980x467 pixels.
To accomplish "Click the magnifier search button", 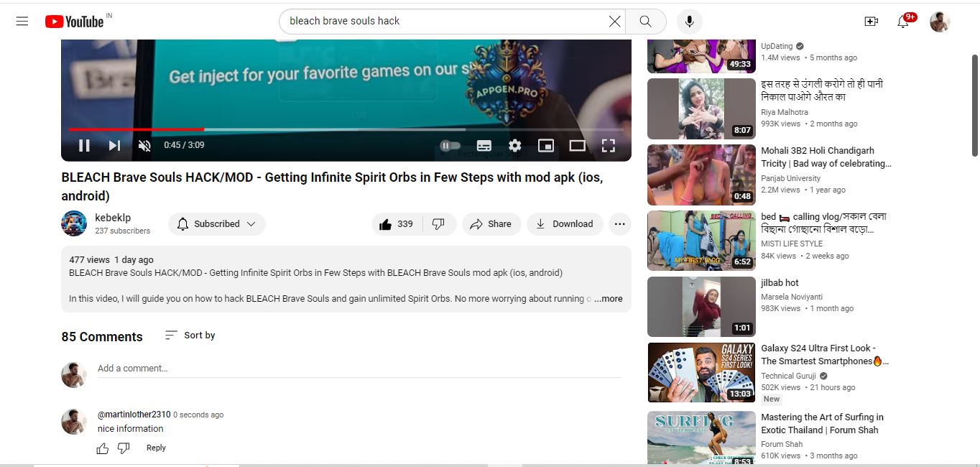I will click(x=645, y=21).
